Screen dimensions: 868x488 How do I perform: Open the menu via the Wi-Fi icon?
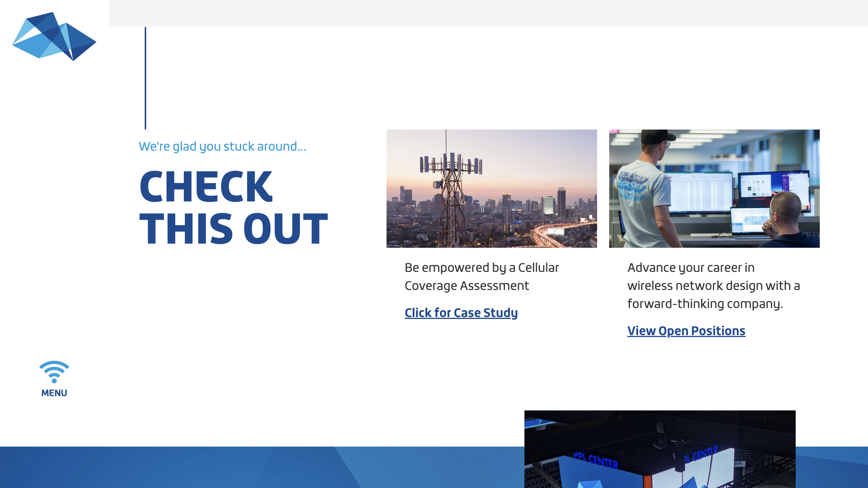[x=54, y=371]
